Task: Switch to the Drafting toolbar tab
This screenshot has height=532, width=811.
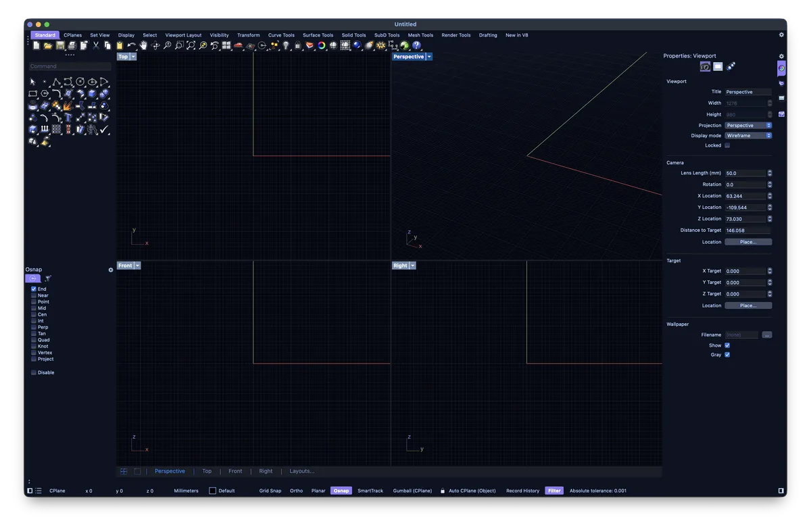Action: (488, 35)
